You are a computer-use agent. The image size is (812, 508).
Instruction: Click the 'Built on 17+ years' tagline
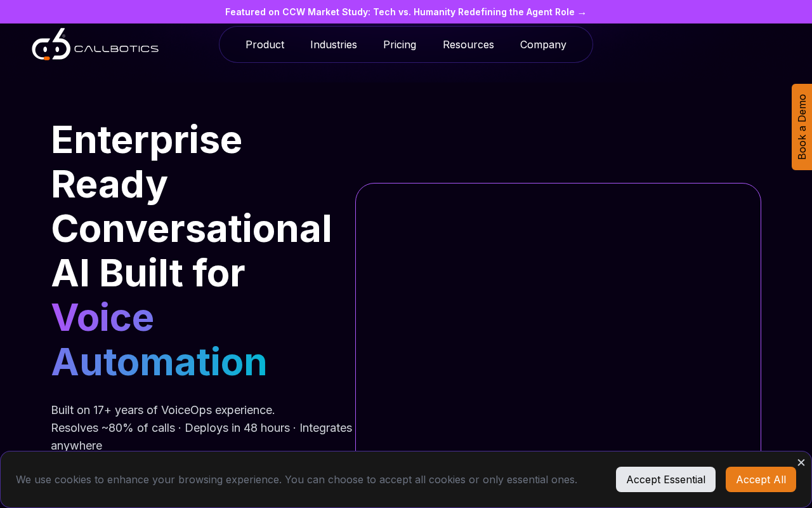point(162,410)
